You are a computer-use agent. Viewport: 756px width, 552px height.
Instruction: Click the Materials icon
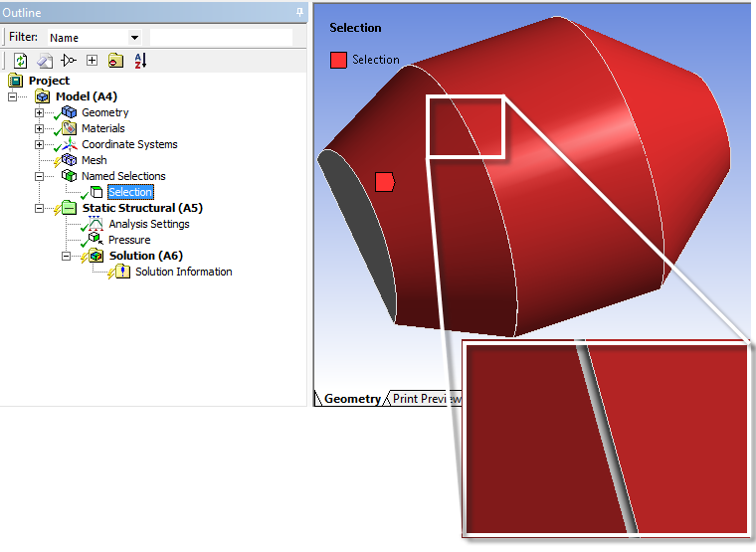(70, 128)
